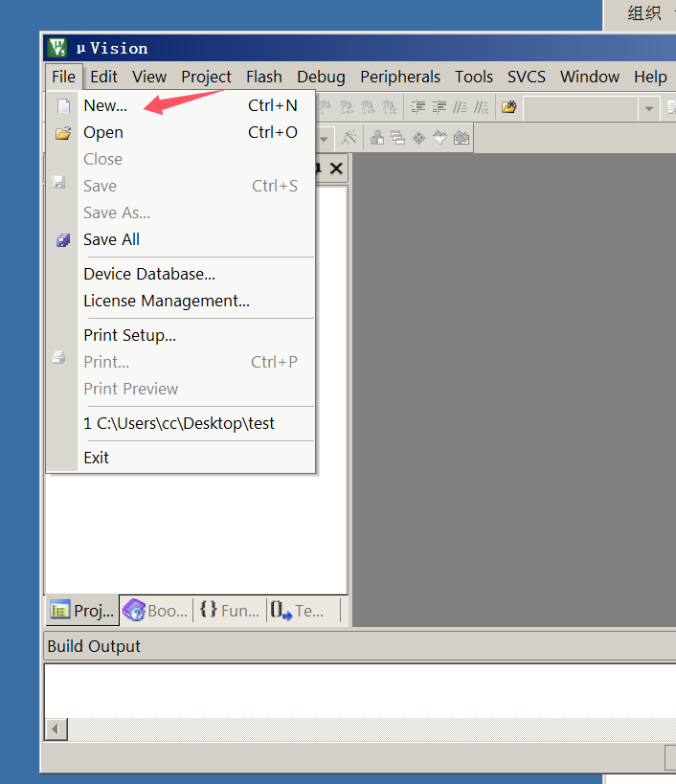Click the clear all bookmarks icon

(x=389, y=107)
